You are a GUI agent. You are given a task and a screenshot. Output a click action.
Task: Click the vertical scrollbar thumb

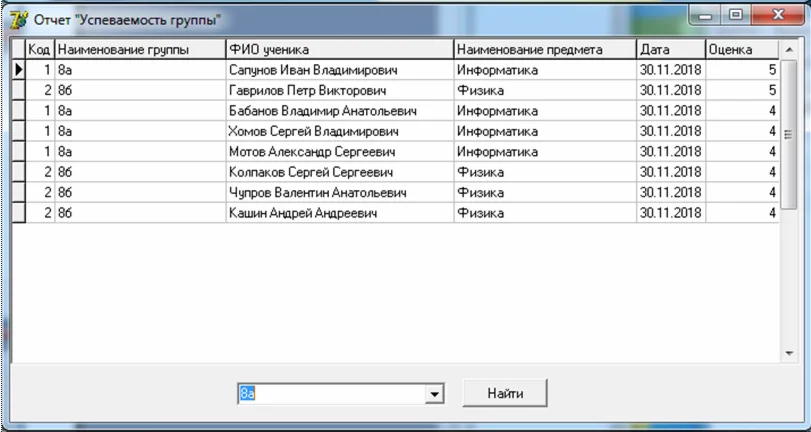tap(789, 135)
